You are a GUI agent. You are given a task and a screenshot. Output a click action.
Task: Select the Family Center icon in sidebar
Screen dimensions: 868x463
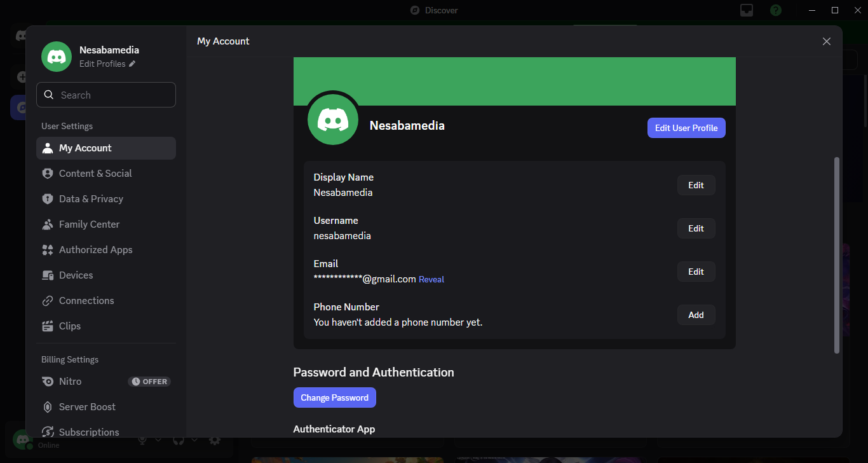[47, 225]
